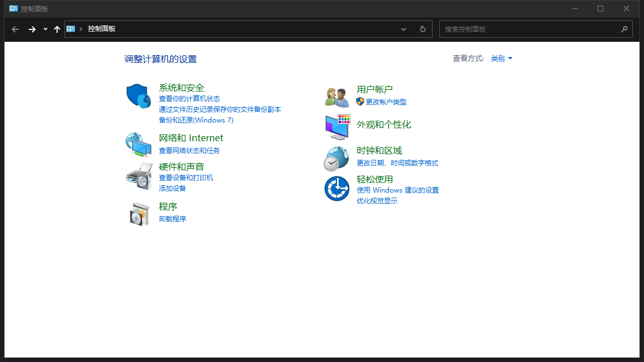
Task: Click the 用户帐户 people icon
Action: [x=336, y=96]
